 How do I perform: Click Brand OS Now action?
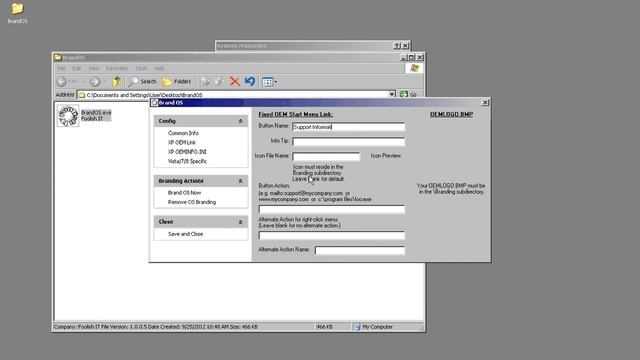184,193
